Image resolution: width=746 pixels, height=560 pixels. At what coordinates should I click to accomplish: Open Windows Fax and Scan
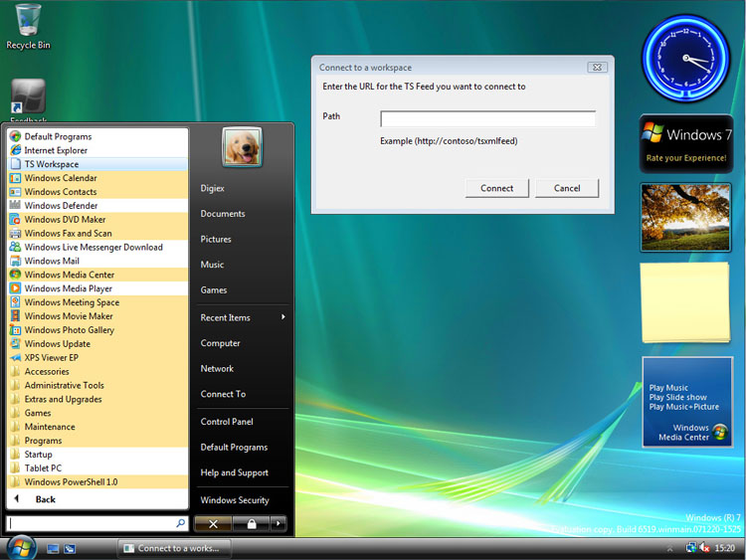point(97,233)
